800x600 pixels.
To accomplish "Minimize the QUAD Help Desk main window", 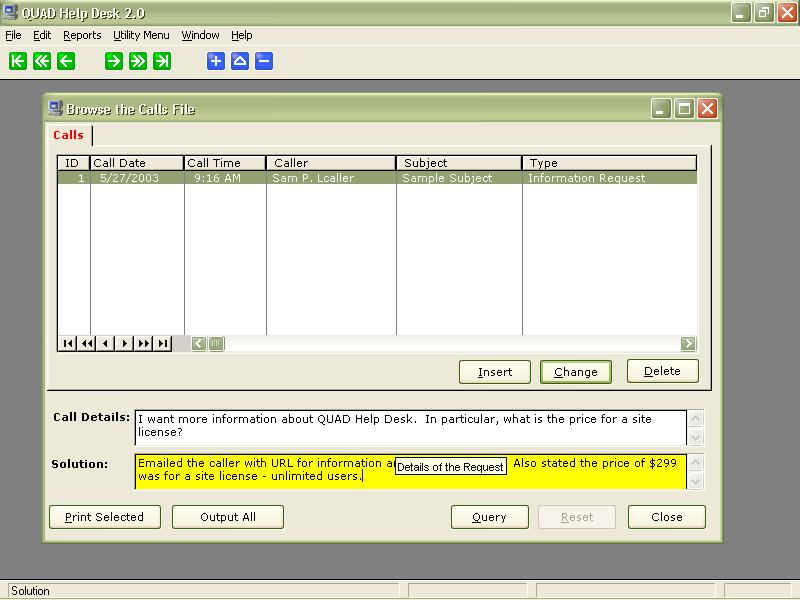I will click(741, 12).
